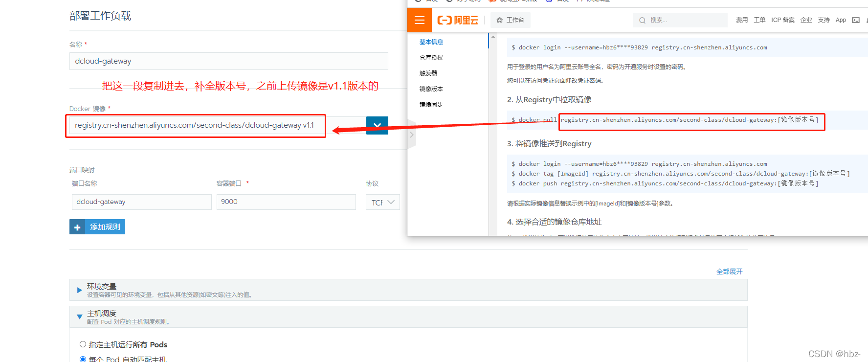
Task: Open the 工作台 workbench button
Action: pyautogui.click(x=511, y=20)
